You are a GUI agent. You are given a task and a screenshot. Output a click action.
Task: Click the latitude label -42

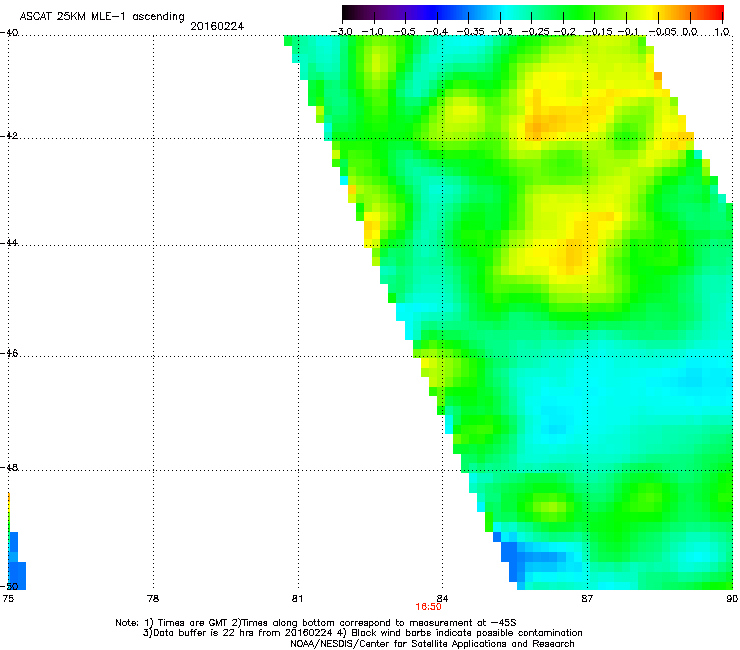point(9,136)
